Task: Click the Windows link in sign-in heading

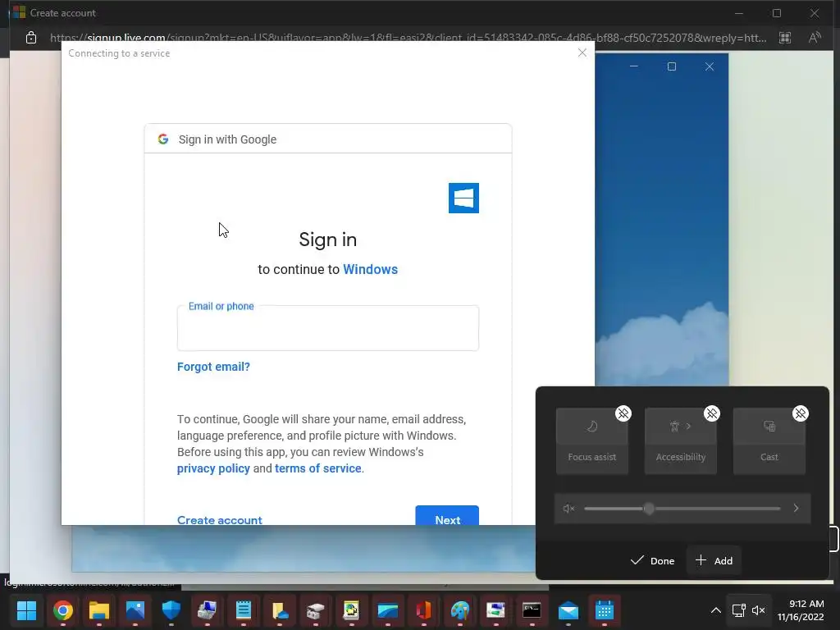Action: [x=370, y=269]
